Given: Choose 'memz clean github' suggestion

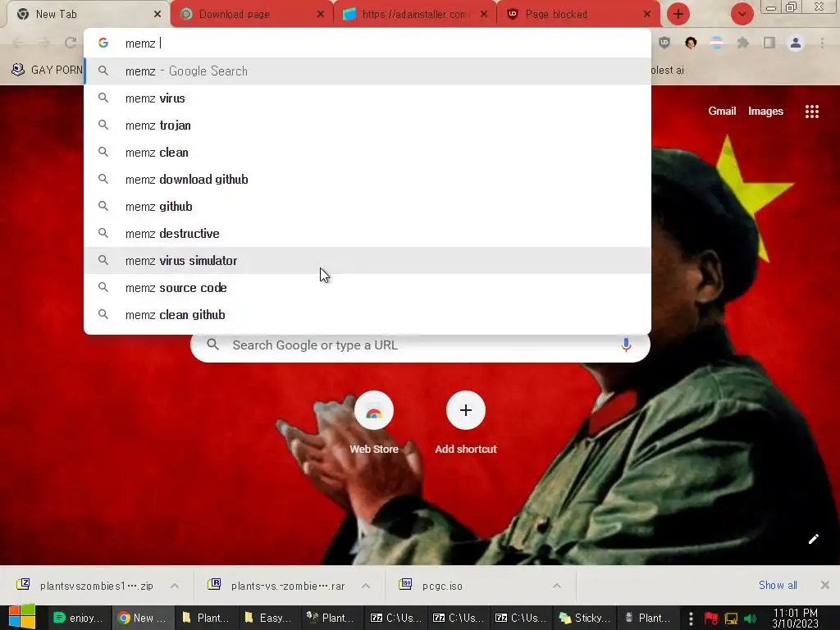Looking at the screenshot, I should pyautogui.click(x=367, y=315).
